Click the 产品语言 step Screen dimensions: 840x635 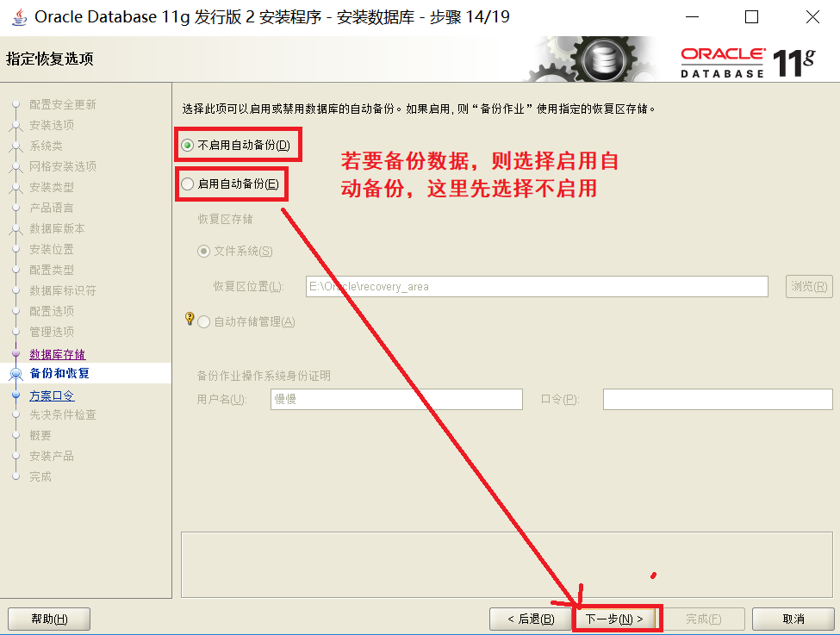52,208
